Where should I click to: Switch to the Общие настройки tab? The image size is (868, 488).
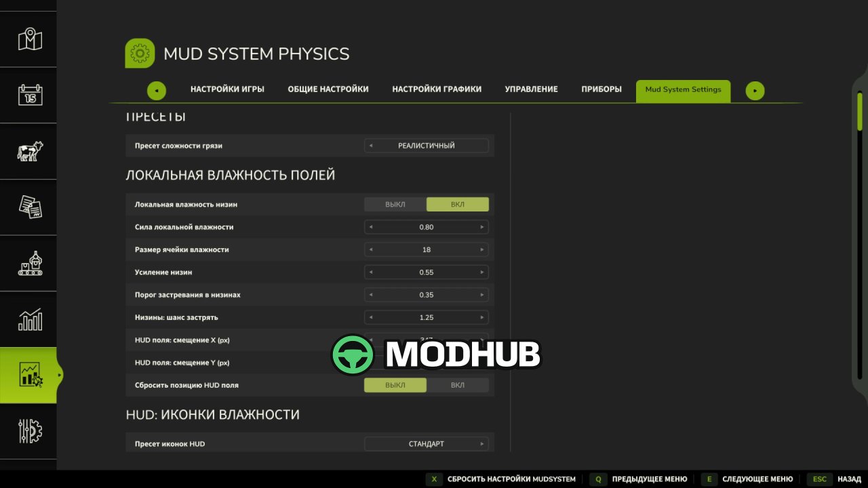pyautogui.click(x=328, y=89)
